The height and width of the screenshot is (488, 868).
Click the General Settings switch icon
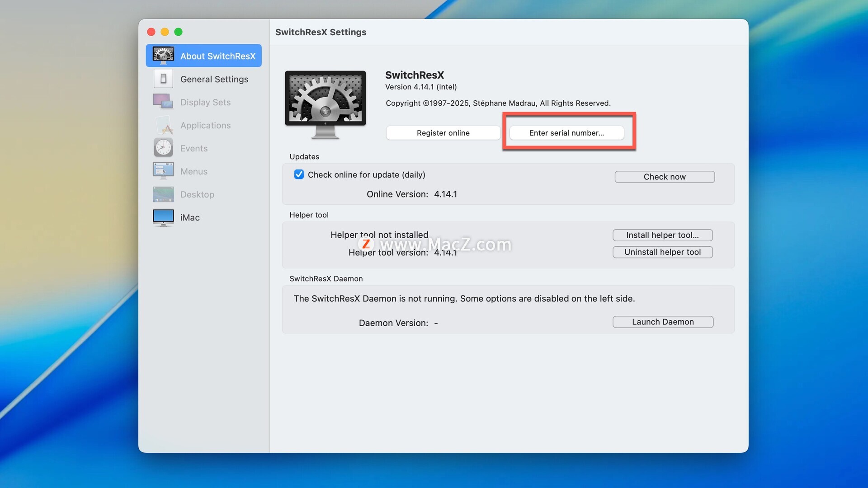point(163,79)
